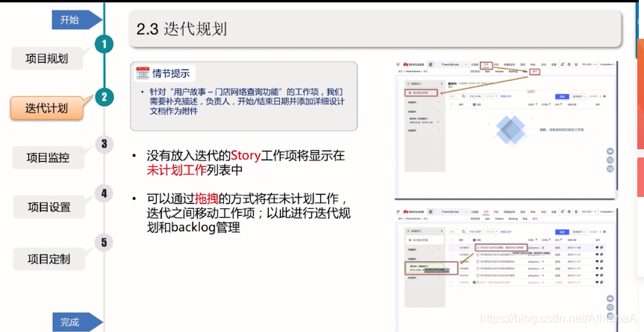Screen dimensions: 644x332
Task: Open Bug sub-tab in lower screenshot
Action: pyautogui.click(x=525, y=219)
